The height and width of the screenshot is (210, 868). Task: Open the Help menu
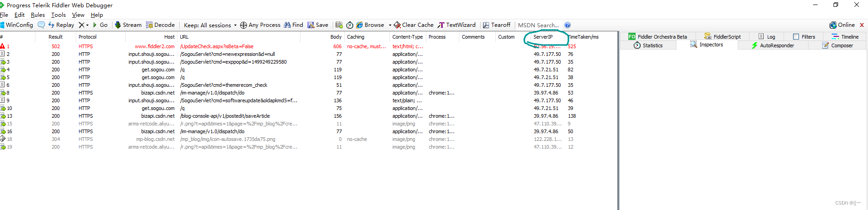click(x=97, y=15)
